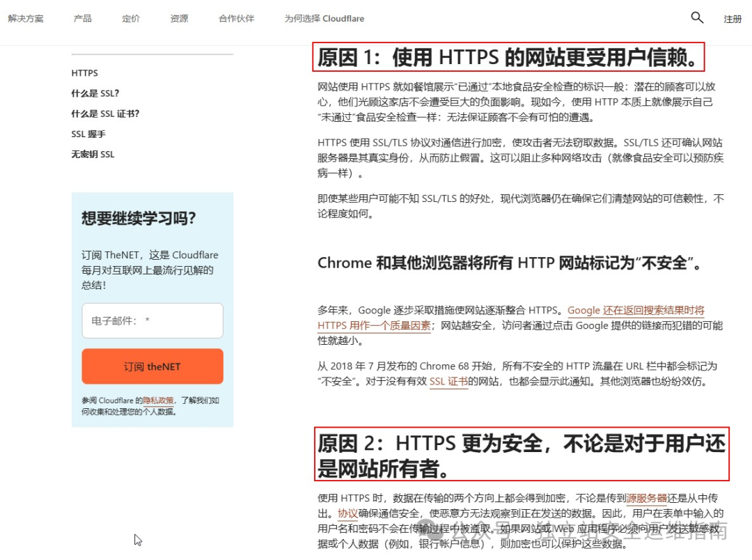This screenshot has width=752, height=560.
Task: Click paragraph starting 即使某些用户可能不知 SSL/TLS
Action: (x=521, y=206)
